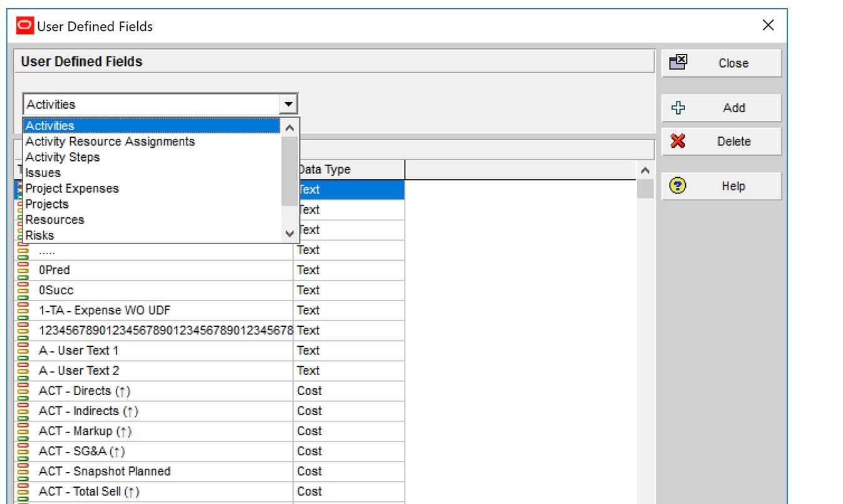Viewport: 843px width, 504px height.
Task: Click the Close button icon
Action: tap(678, 63)
